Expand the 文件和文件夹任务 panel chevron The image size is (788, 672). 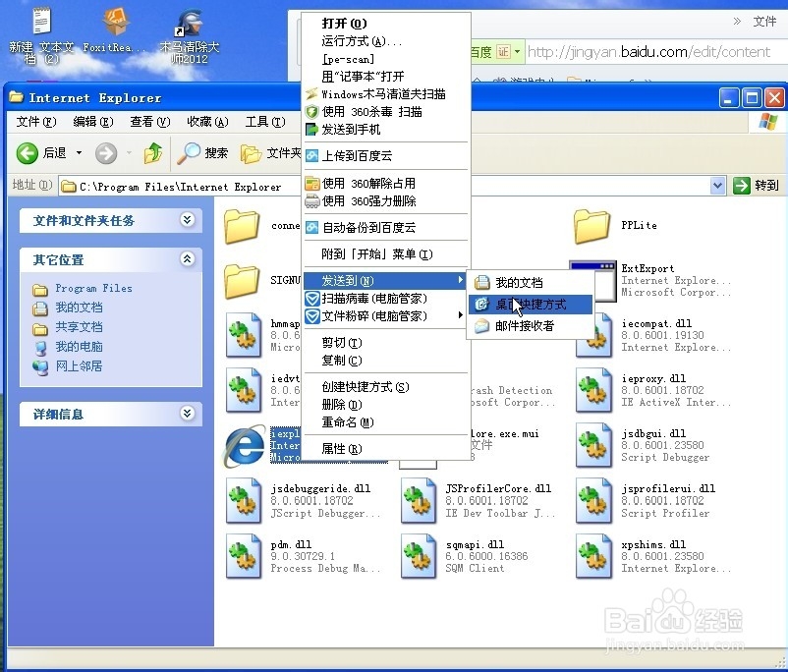188,220
